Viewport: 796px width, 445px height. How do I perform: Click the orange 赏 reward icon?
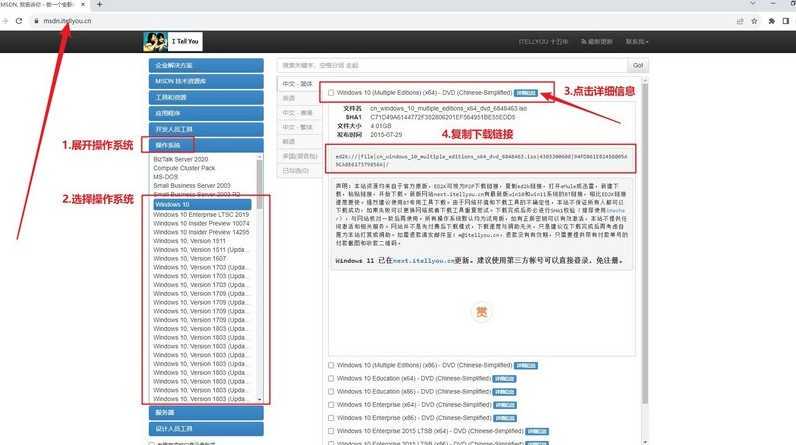click(481, 313)
